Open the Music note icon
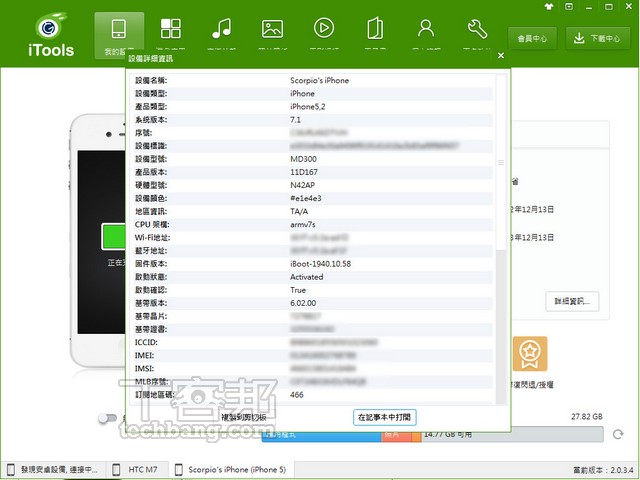Screen dimensions: 640x480 (222, 29)
